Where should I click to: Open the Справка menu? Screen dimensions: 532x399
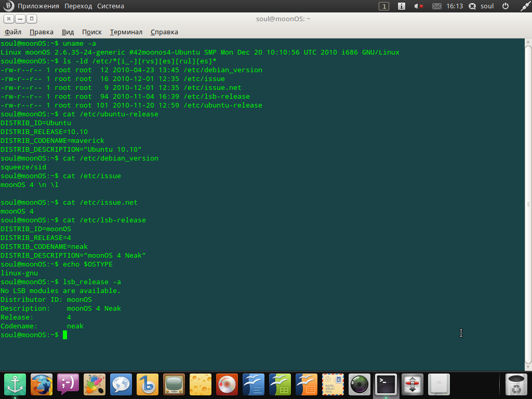(164, 32)
